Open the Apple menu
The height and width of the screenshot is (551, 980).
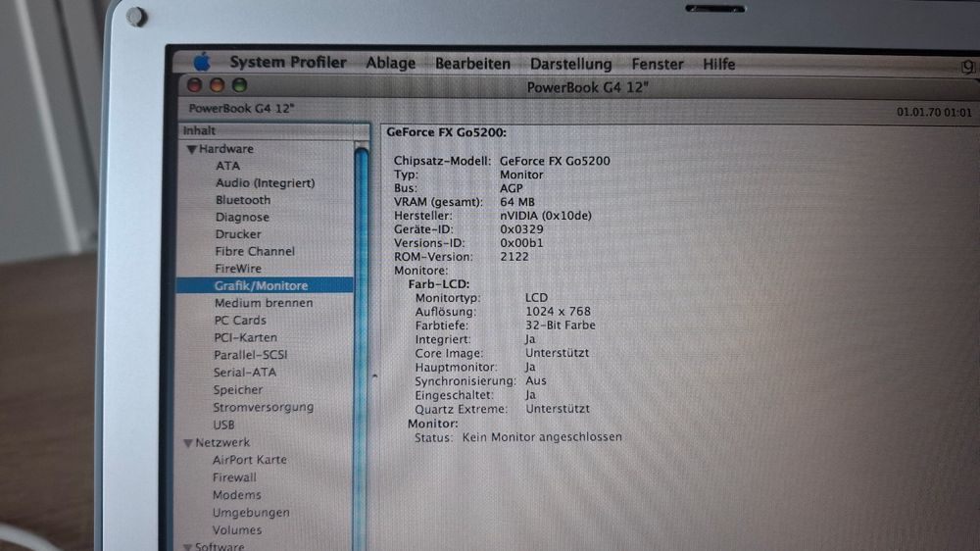point(202,62)
